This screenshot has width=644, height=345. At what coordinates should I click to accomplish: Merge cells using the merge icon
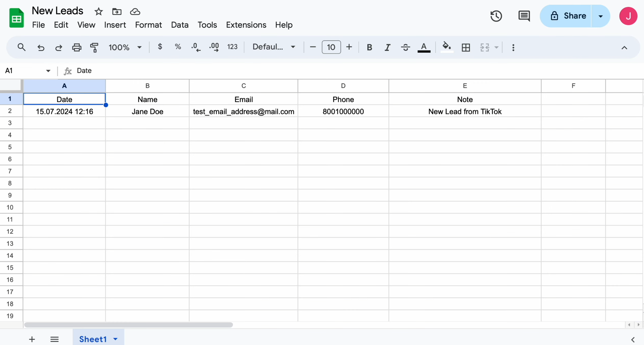(x=484, y=47)
